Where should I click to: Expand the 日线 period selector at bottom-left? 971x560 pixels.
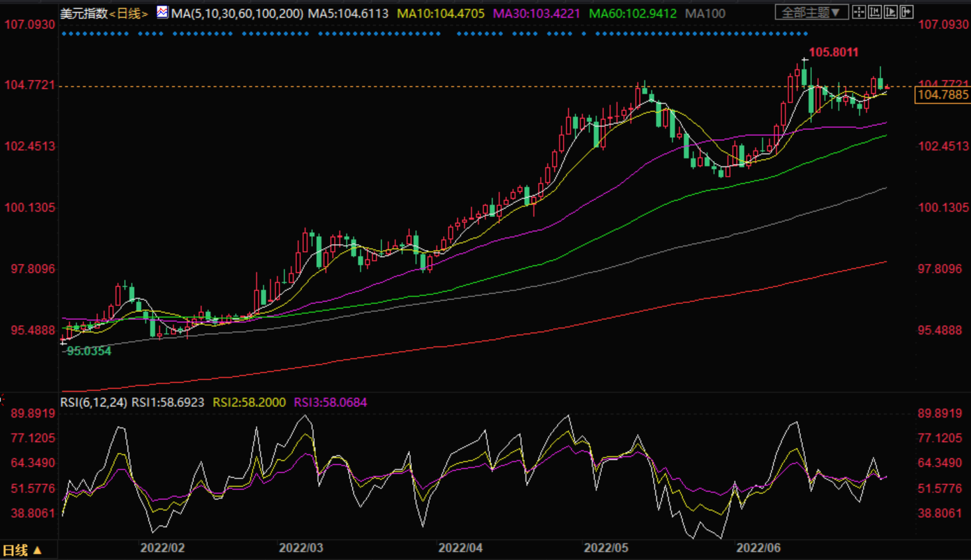tap(22, 550)
